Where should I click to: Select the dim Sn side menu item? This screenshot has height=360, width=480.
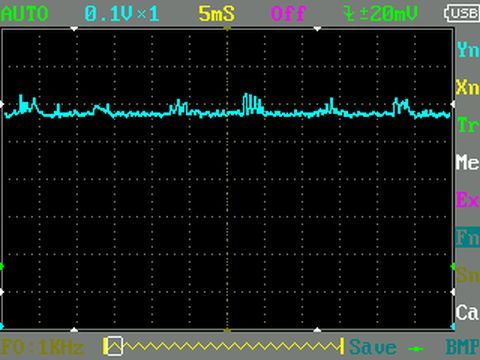pyautogui.click(x=468, y=275)
